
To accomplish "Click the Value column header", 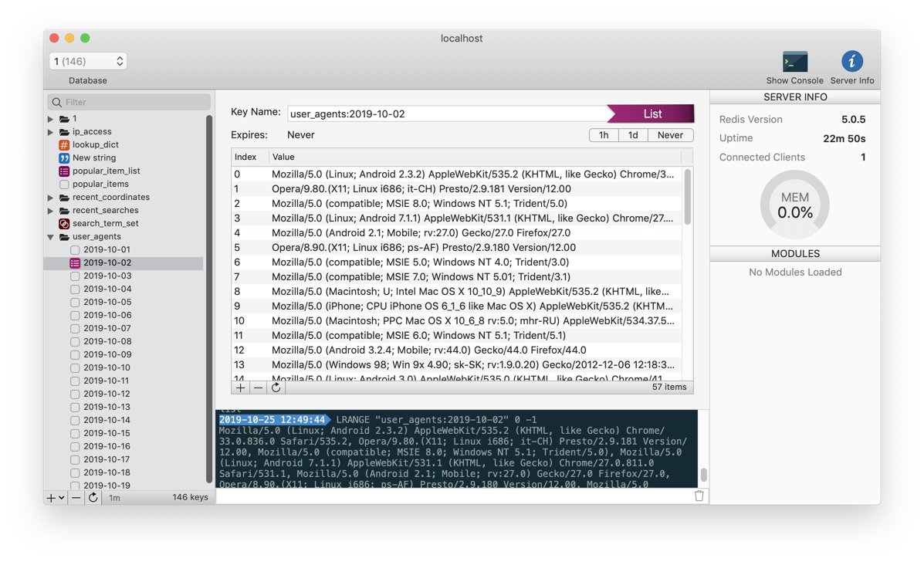I will pos(475,157).
